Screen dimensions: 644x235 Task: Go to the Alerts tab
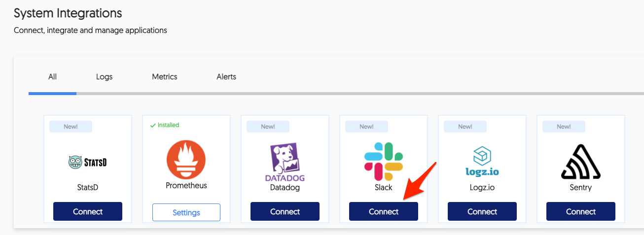226,77
